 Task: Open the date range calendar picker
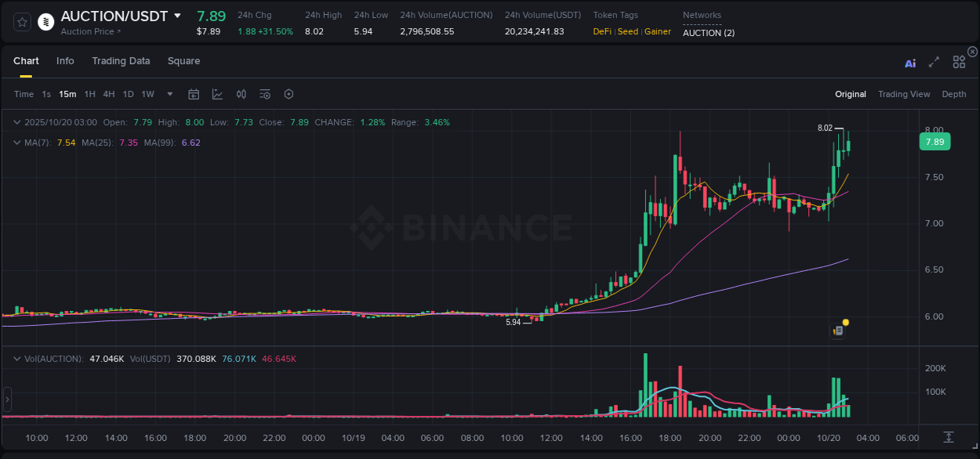(x=194, y=94)
